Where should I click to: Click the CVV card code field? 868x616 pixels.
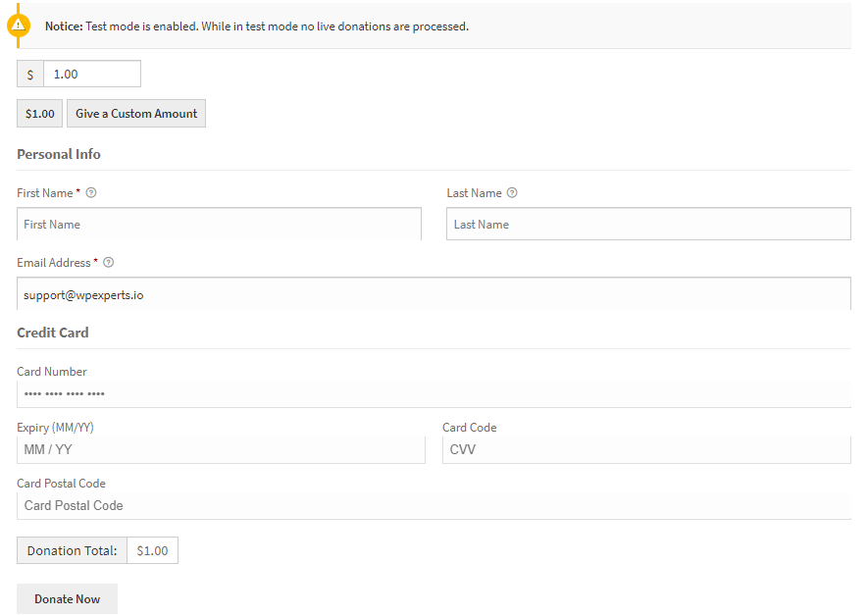pyautogui.click(x=646, y=450)
